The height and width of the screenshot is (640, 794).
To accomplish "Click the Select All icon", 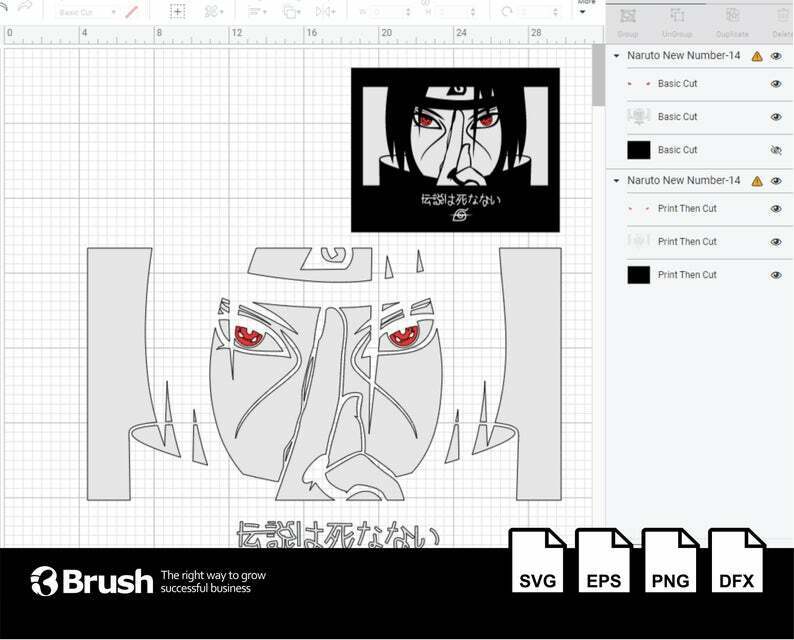I will pyautogui.click(x=177, y=11).
